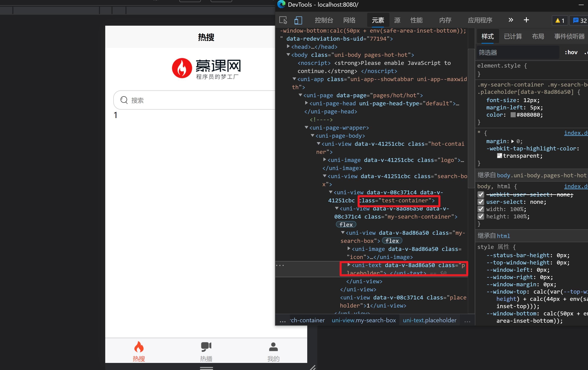Open the 事件侦听器 pane tab
This screenshot has width=588, height=370.
pyautogui.click(x=569, y=36)
